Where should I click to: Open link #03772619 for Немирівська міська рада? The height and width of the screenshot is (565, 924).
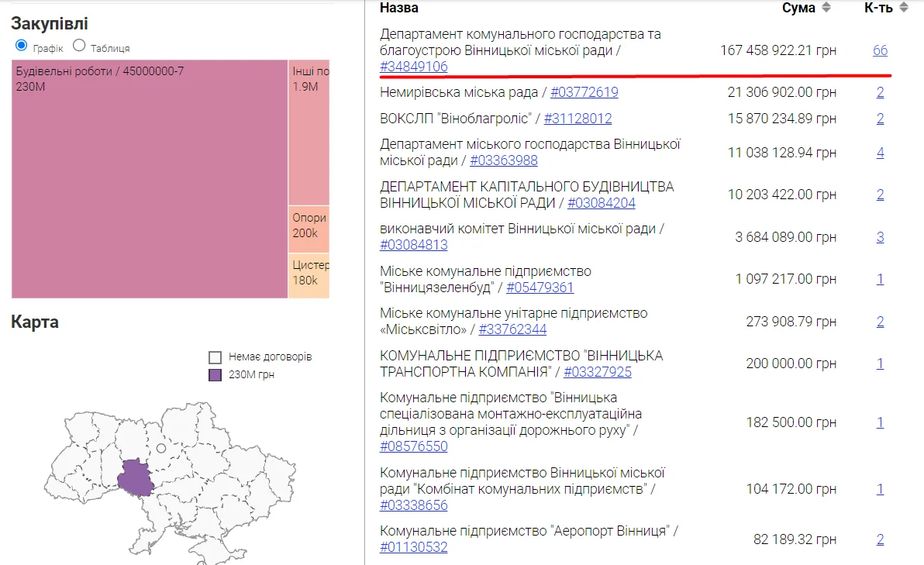584,92
